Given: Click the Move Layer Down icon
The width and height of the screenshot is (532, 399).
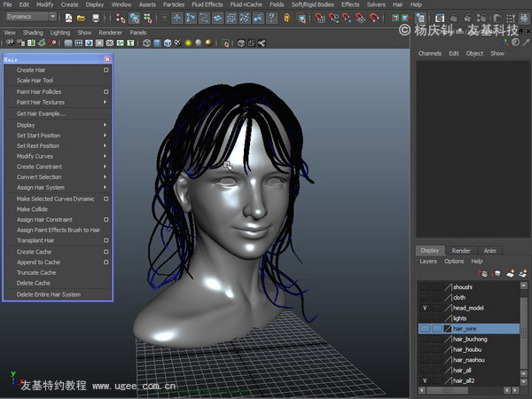Looking at the screenshot, I should pyautogui.click(x=497, y=273).
